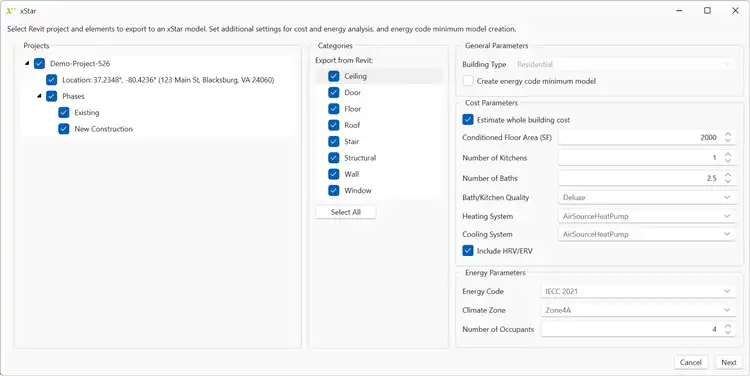Viewport: 750px width, 376px height.
Task: Increase Number of Occupants with up arrow
Action: (728, 326)
